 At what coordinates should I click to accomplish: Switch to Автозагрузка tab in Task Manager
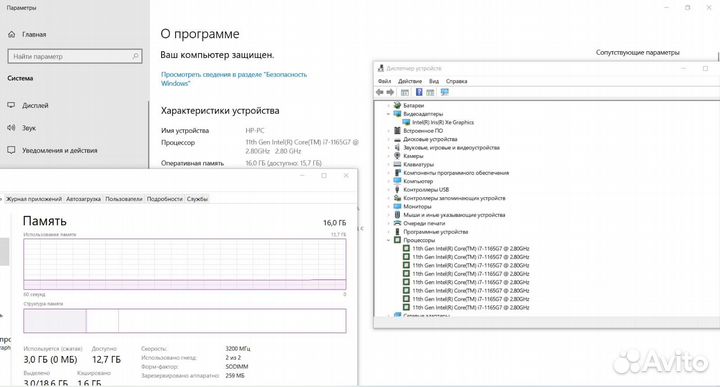click(84, 199)
